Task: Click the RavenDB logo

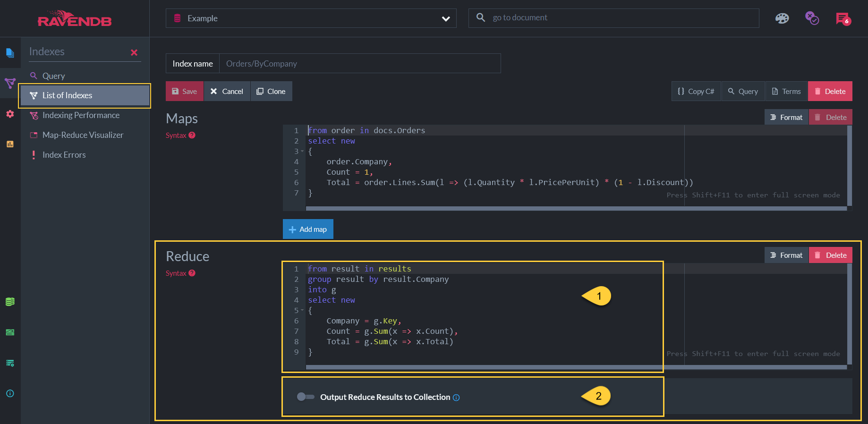Action: pyautogui.click(x=75, y=18)
